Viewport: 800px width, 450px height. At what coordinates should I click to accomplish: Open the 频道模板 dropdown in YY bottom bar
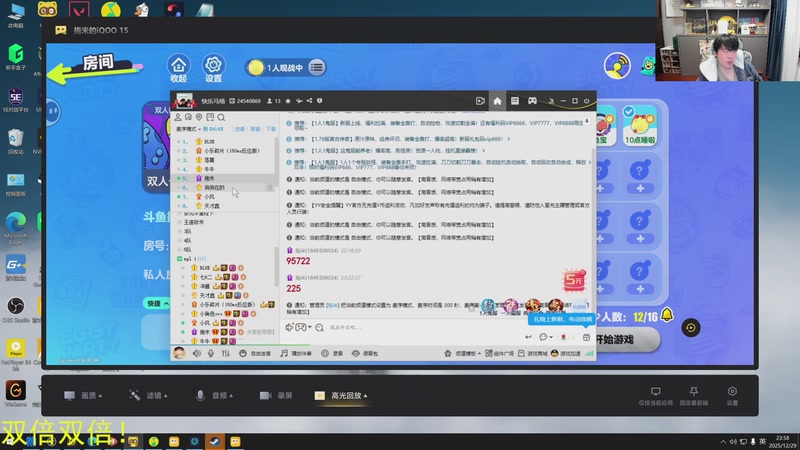pos(463,353)
